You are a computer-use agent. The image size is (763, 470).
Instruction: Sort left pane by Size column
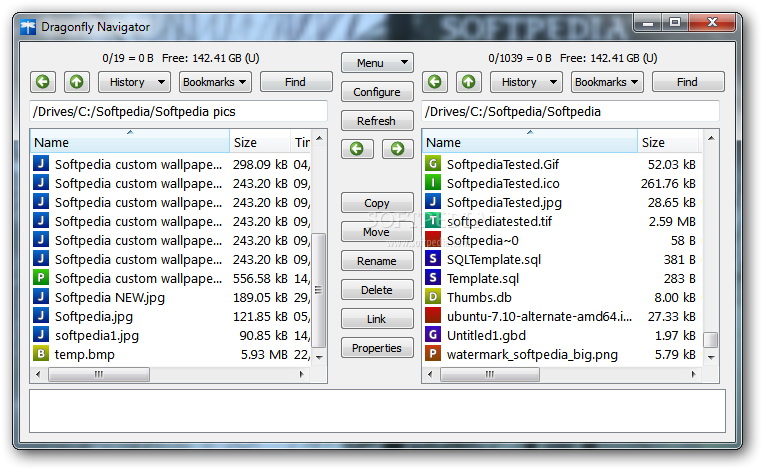(260, 141)
